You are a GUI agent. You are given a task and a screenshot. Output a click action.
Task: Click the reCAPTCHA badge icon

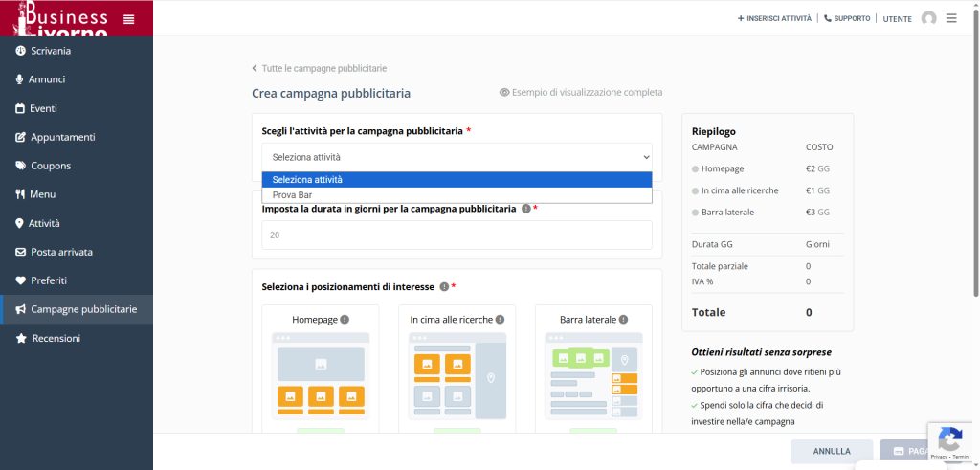[949, 439]
